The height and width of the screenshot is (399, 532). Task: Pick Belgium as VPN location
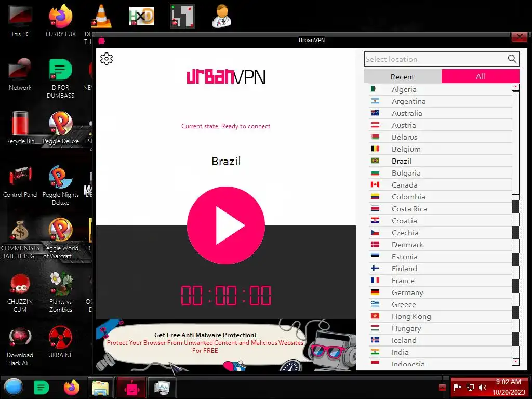tap(441, 149)
